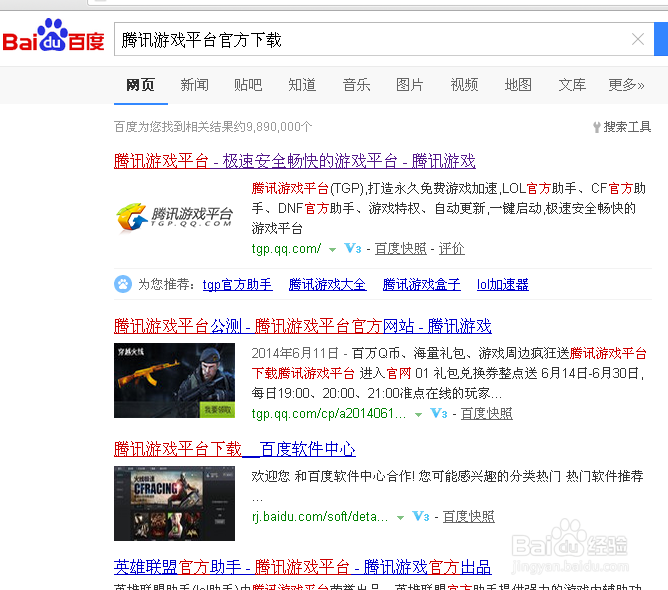Click result count text 百度为您找到相关结果约9,890,000个
Image resolution: width=668 pixels, height=590 pixels.
(x=213, y=127)
